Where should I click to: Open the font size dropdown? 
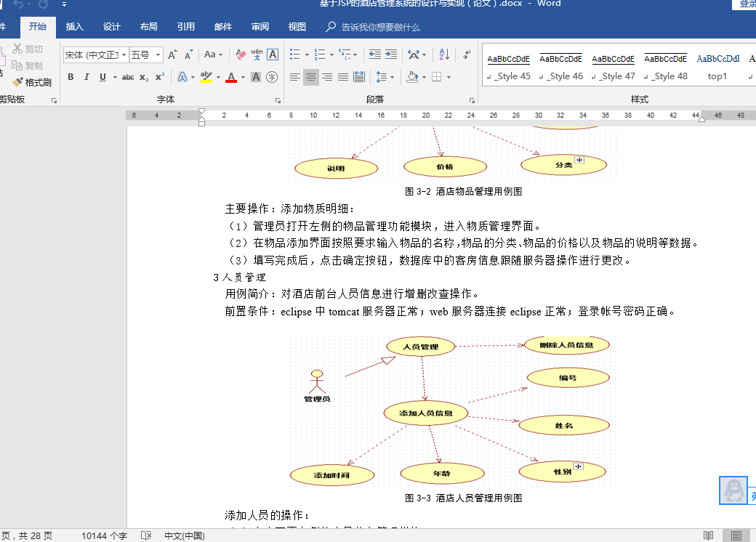(158, 55)
